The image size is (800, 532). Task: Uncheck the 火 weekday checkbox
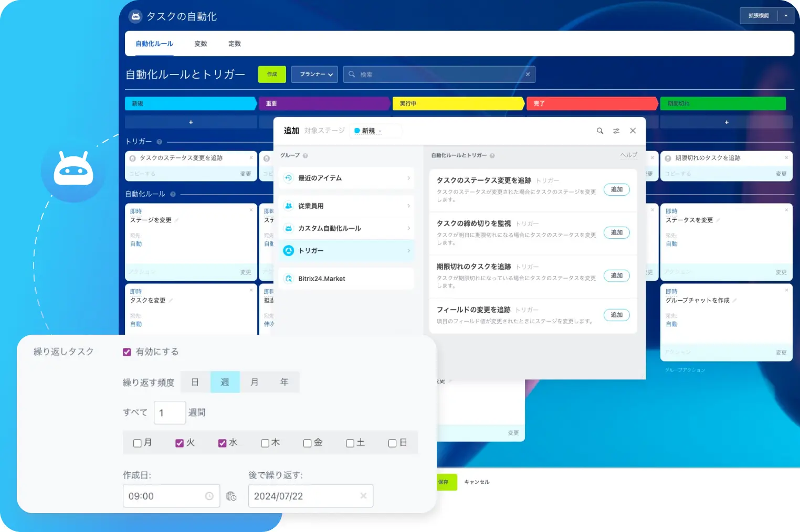tap(180, 443)
